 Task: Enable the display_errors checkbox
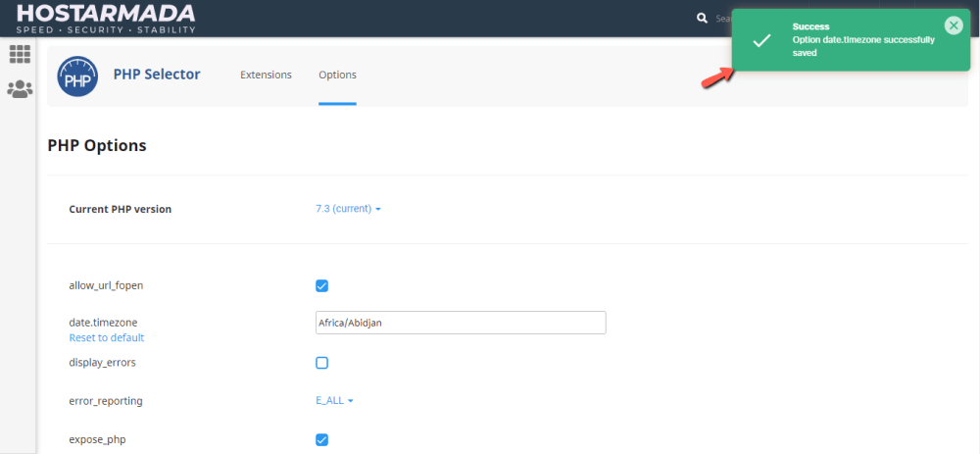[x=321, y=363]
